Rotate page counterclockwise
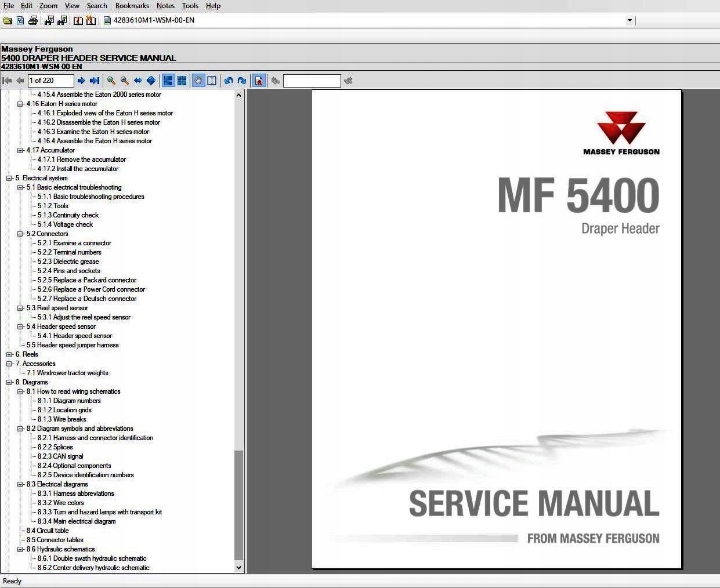The height and width of the screenshot is (588, 720). 229,81
